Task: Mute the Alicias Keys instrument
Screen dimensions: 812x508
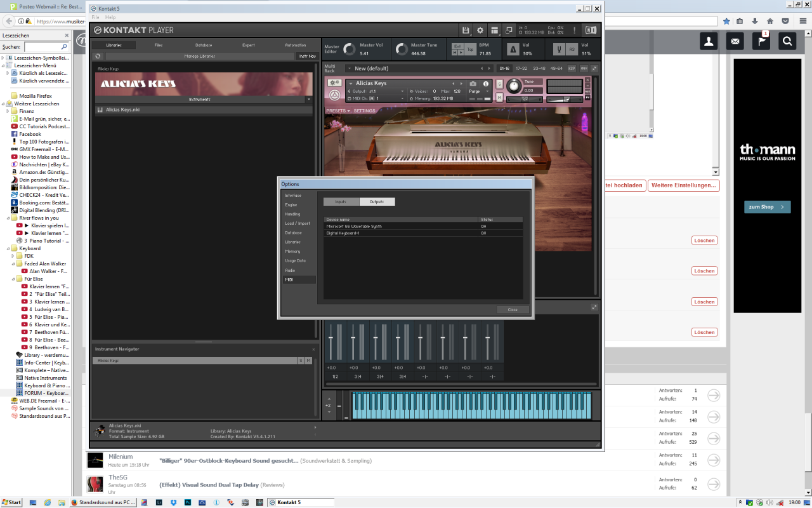Action: point(499,97)
